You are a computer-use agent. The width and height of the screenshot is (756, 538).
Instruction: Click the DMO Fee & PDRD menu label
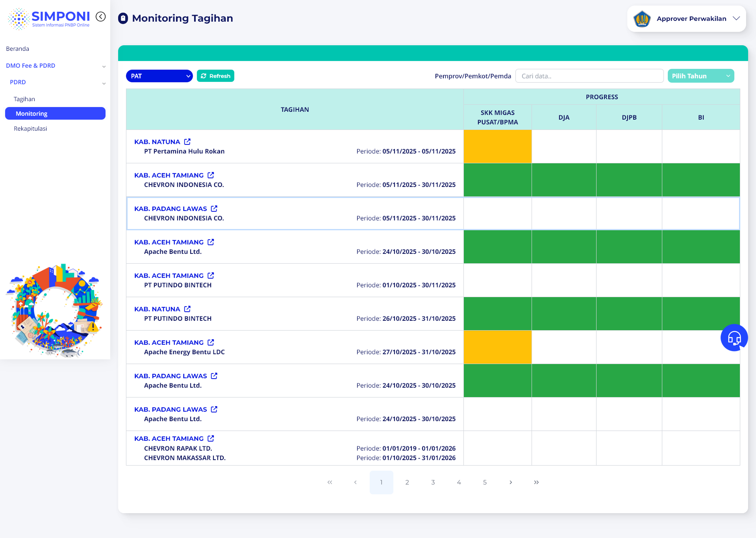pyautogui.click(x=31, y=66)
